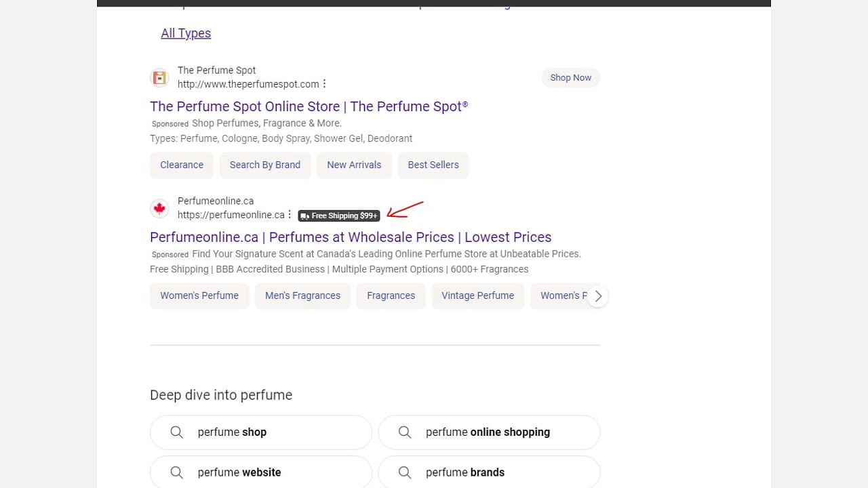The image size is (868, 488).
Task: Open options menu beside perfumeonline.ca URL
Action: (290, 215)
